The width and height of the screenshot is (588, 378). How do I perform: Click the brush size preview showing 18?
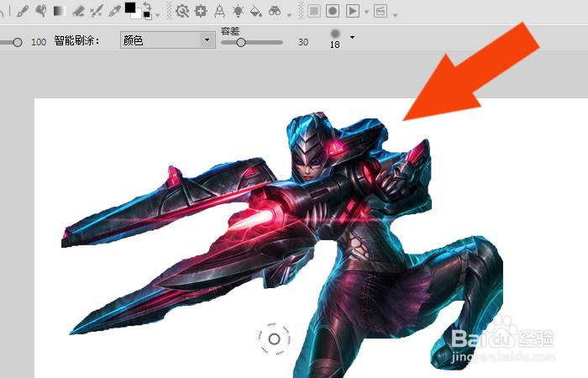[335, 39]
